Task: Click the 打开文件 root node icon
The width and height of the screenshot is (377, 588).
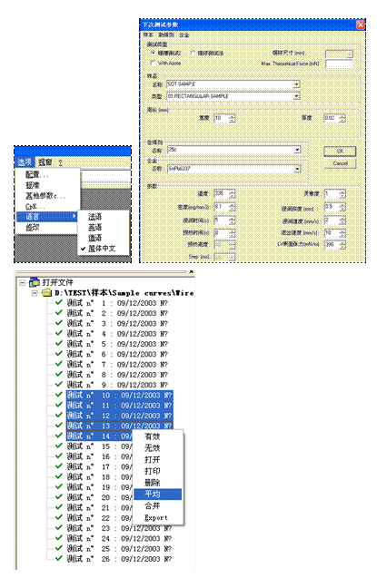Action: pyautogui.click(x=35, y=282)
